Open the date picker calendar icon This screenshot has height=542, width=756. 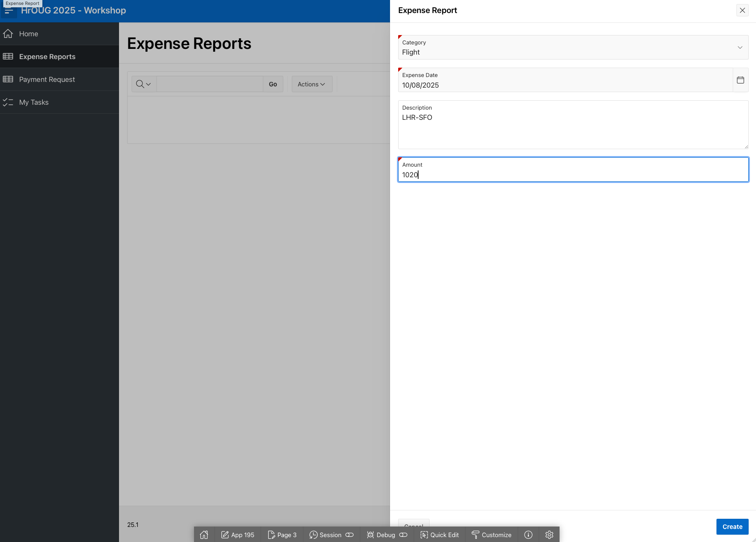741,80
